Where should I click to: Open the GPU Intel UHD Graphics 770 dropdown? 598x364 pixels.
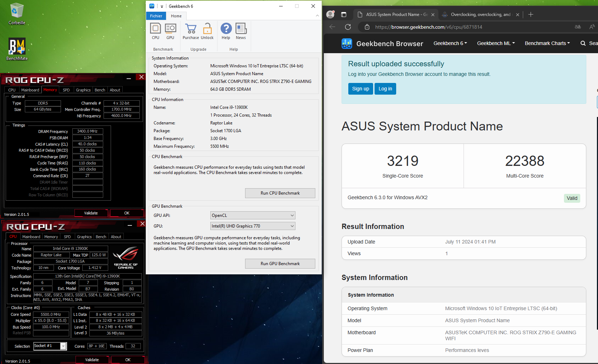tap(253, 226)
